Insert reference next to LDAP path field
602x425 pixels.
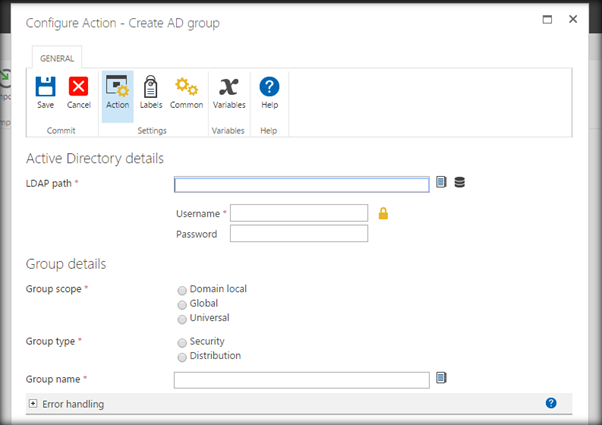click(441, 182)
